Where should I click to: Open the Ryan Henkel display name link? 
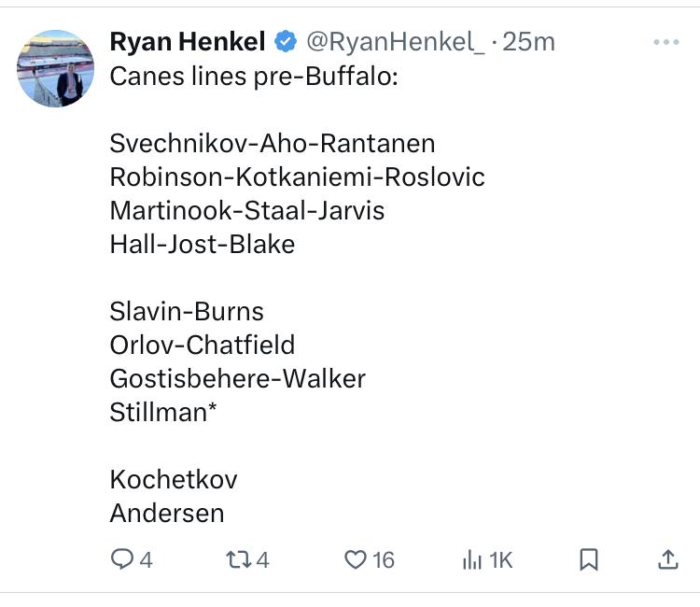coord(188,42)
